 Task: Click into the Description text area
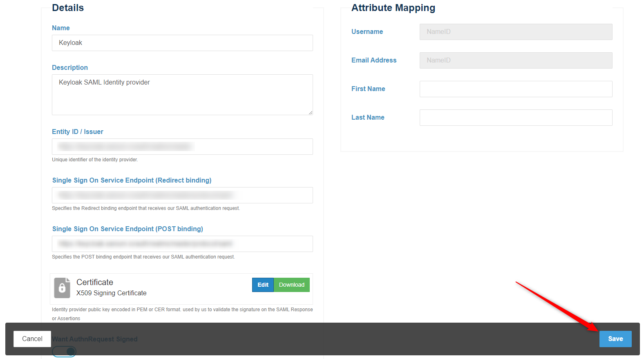click(182, 94)
